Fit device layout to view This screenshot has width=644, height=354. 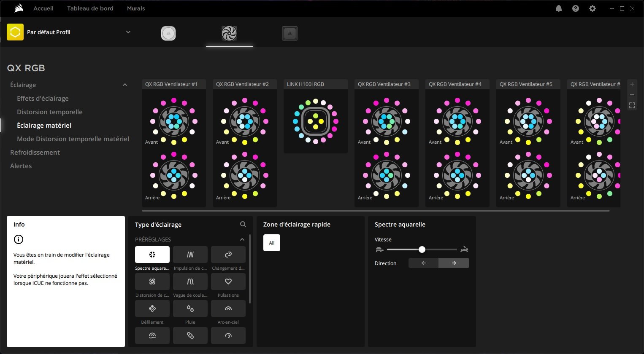coord(632,105)
